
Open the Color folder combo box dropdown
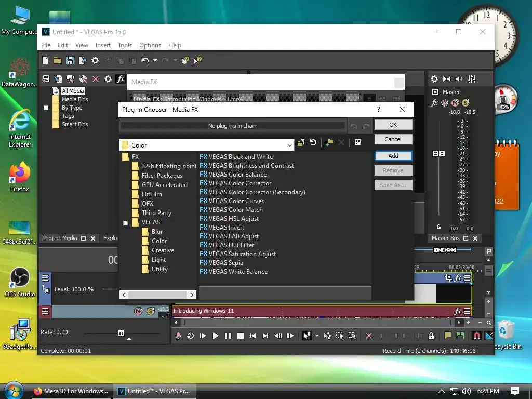(x=289, y=145)
